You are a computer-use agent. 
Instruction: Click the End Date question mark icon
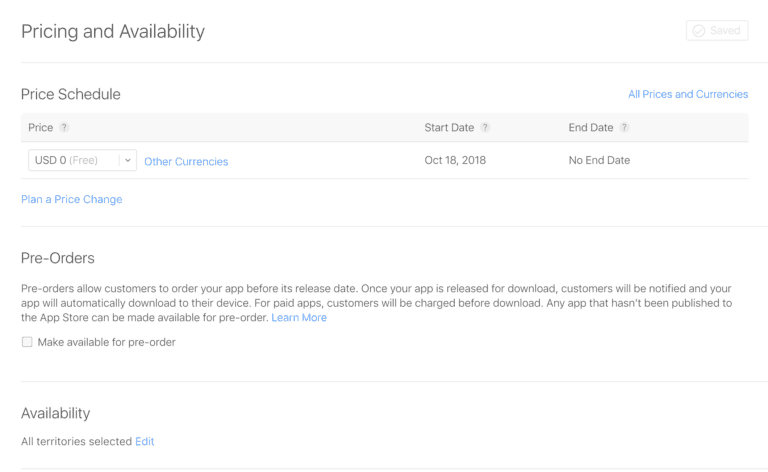(624, 128)
